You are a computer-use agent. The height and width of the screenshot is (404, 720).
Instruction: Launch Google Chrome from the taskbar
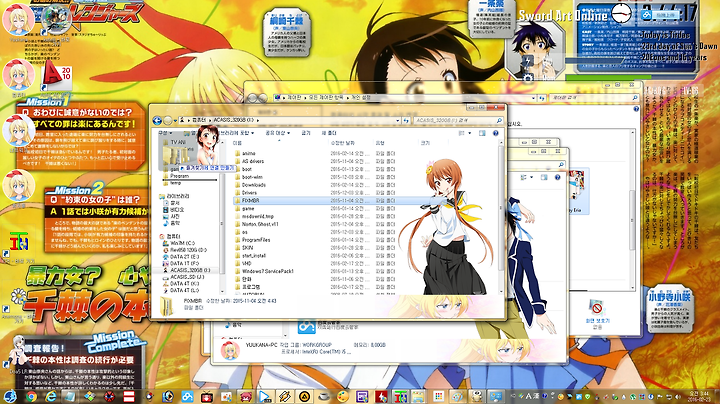31,396
